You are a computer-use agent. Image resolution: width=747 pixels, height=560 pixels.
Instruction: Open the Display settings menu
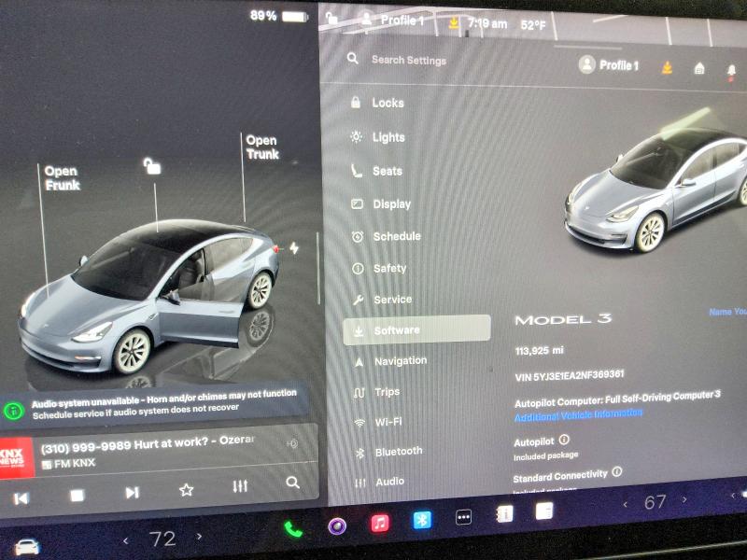pos(381,203)
